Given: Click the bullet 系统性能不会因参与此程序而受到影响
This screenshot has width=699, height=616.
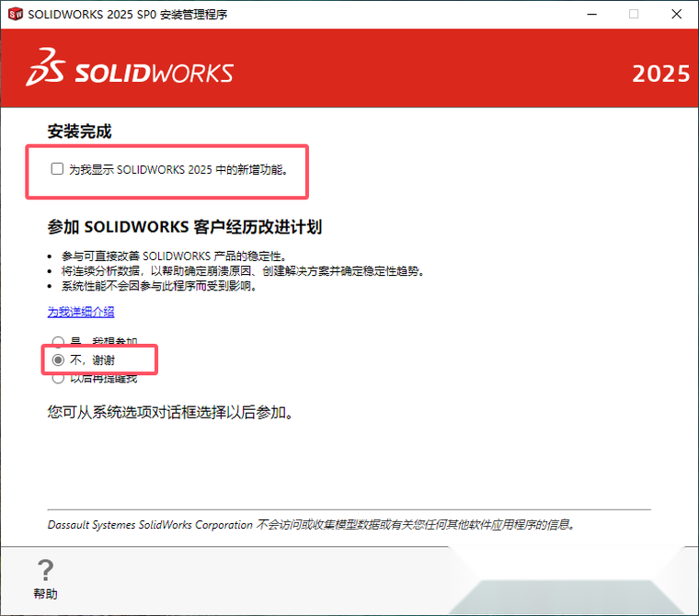Looking at the screenshot, I should (x=160, y=286).
